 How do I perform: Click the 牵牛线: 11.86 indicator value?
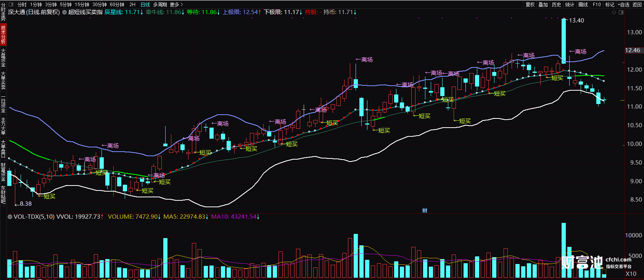pos(165,12)
